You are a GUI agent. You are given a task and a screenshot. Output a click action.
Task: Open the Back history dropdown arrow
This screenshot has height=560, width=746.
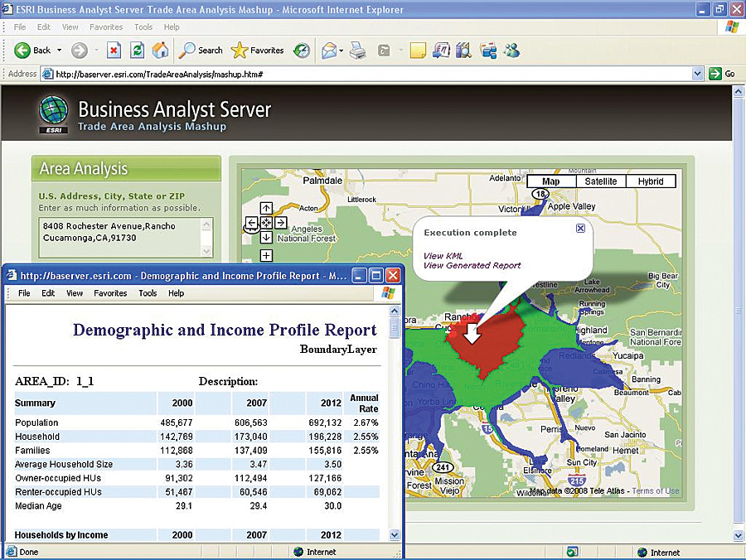pos(60,50)
